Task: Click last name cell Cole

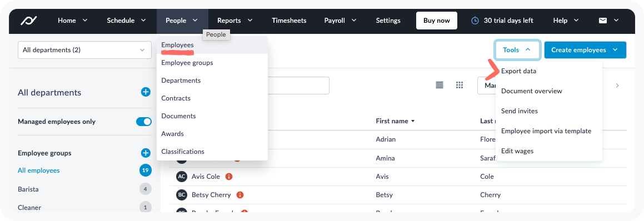Action: point(487,177)
